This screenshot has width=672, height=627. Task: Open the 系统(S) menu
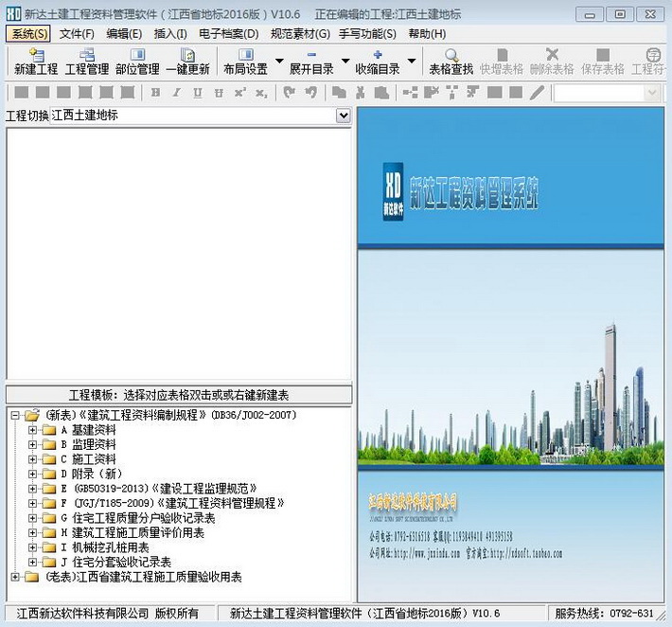point(29,34)
